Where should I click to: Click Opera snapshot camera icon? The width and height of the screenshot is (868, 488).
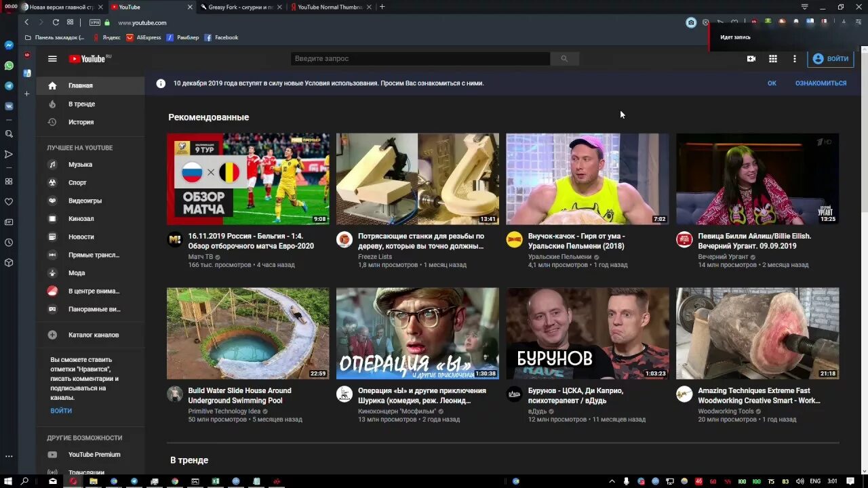(x=691, y=22)
